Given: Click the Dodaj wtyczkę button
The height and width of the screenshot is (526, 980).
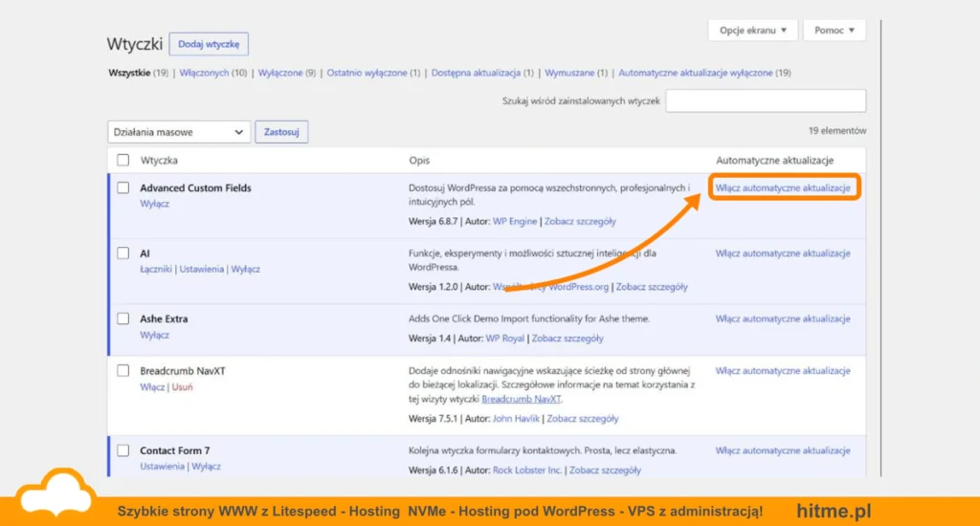Looking at the screenshot, I should 209,44.
